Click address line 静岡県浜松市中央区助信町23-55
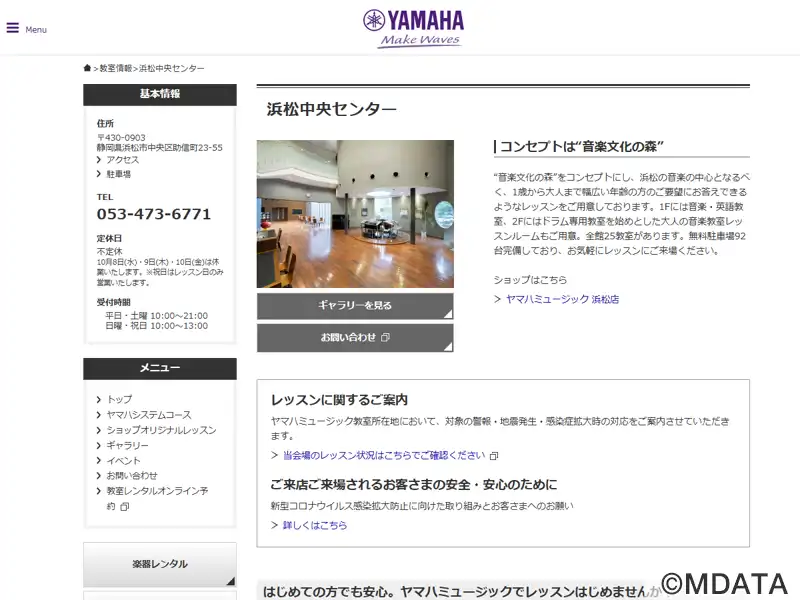Image resolution: width=800 pixels, height=600 pixels. tap(160, 147)
